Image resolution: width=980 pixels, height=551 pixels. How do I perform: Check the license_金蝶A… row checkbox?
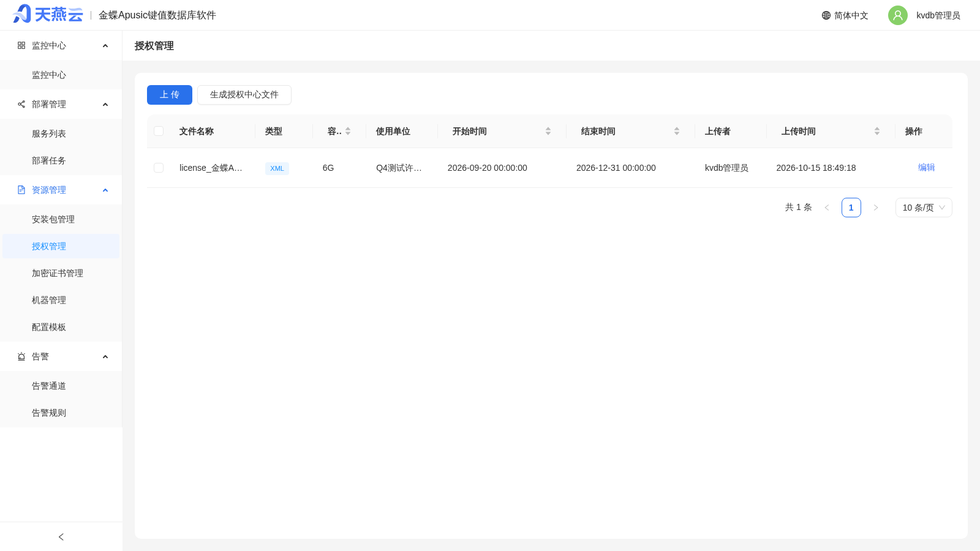click(x=159, y=168)
